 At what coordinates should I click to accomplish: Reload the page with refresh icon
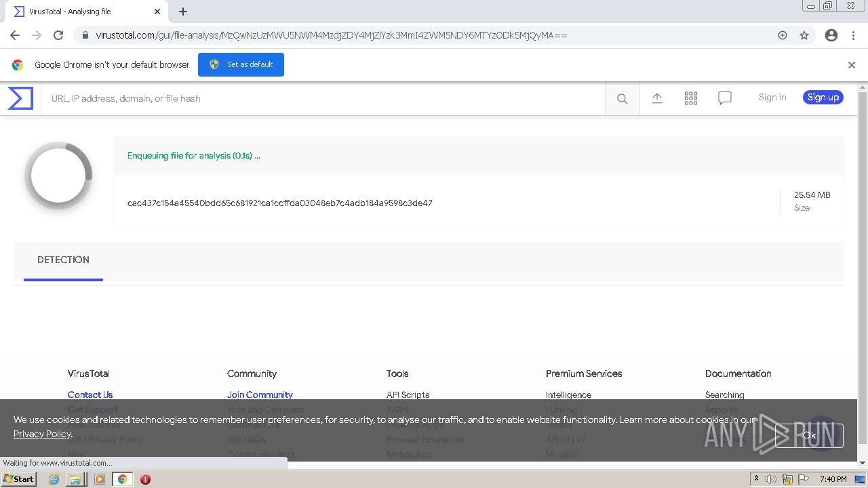pyautogui.click(x=58, y=35)
